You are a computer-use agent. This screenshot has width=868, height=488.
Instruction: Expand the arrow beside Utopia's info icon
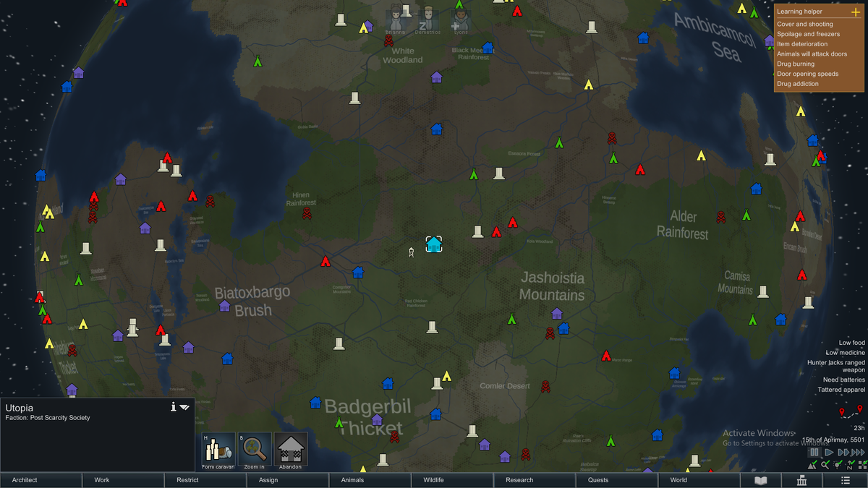tap(184, 407)
